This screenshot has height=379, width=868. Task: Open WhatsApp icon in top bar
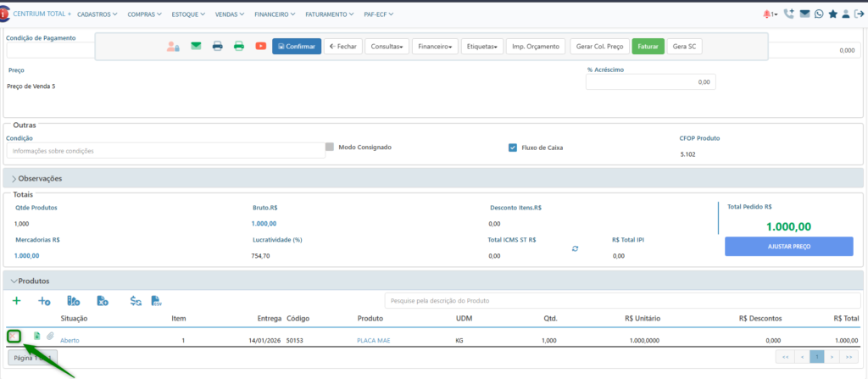pos(818,14)
